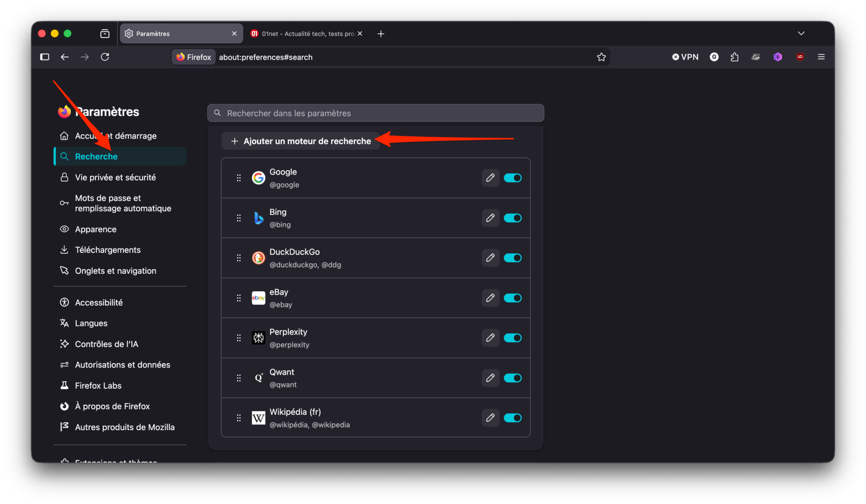Open the Firefox hamburger menu
This screenshot has width=866, height=504.
(821, 57)
